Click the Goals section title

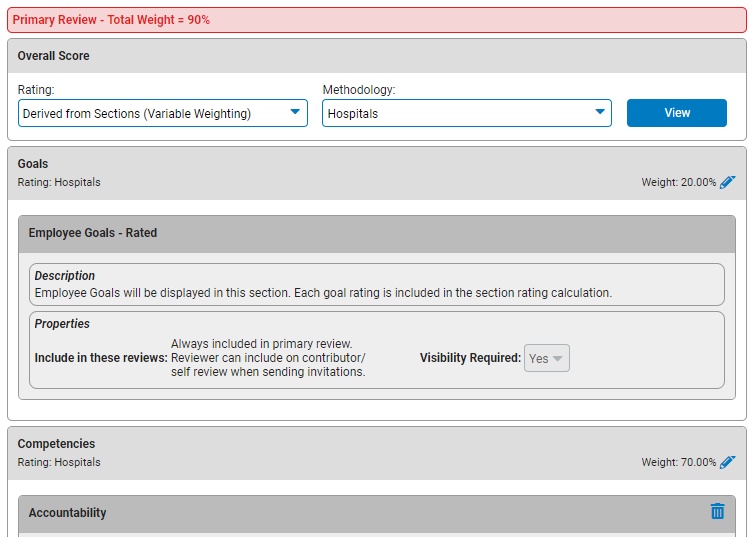[x=33, y=164]
